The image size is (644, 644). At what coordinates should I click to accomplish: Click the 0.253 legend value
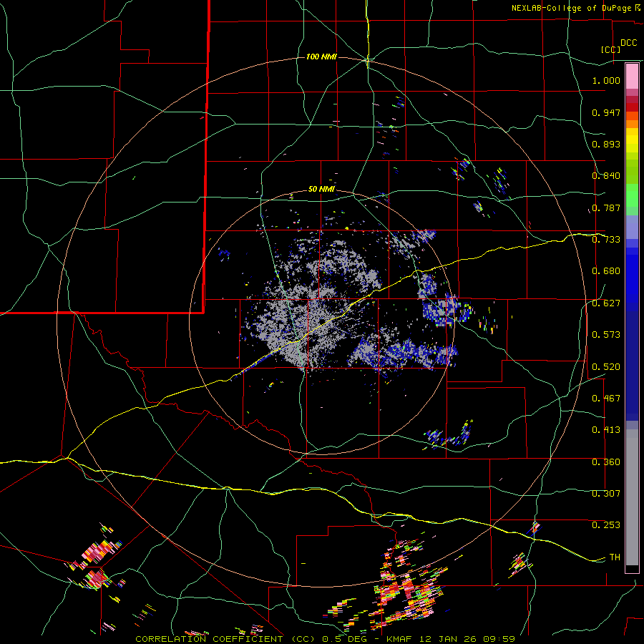tap(606, 525)
